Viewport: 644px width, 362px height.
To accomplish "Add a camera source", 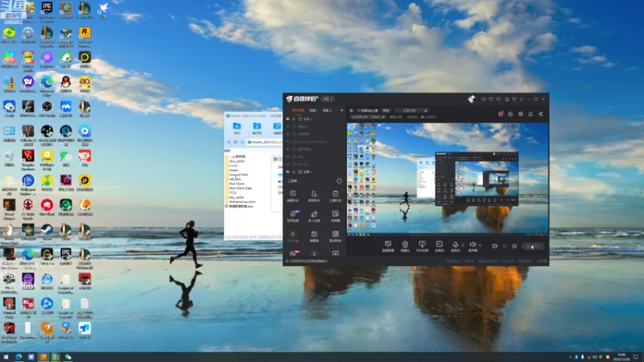I will pyautogui.click(x=405, y=246).
